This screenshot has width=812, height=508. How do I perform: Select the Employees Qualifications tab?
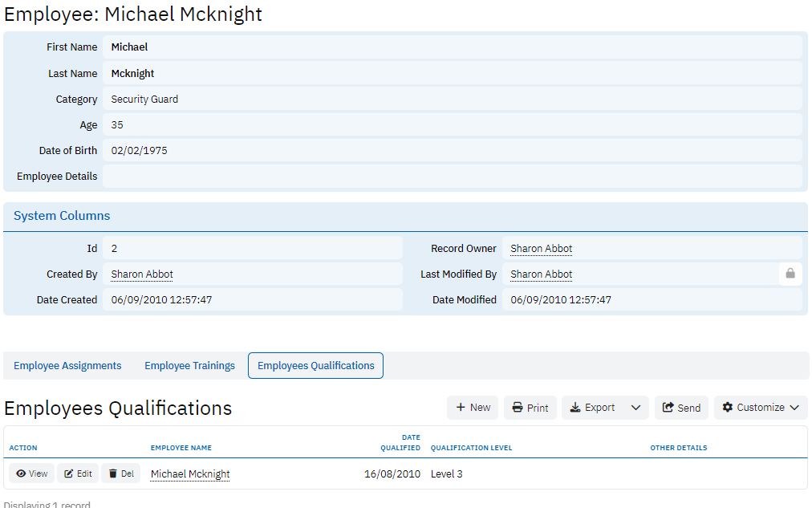(x=315, y=366)
